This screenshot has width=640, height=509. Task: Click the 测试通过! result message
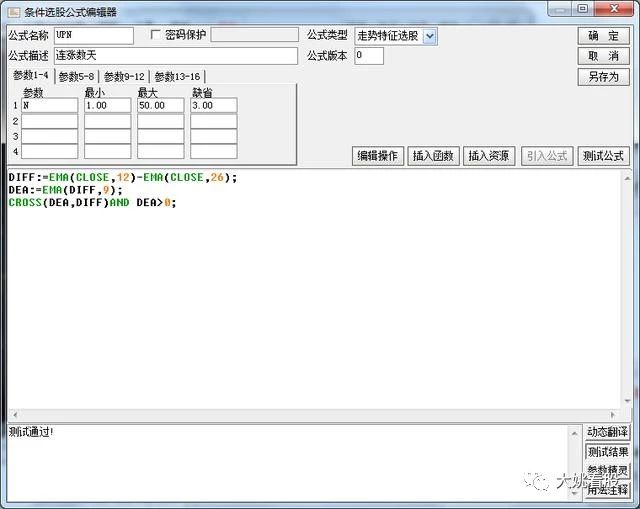(x=31, y=432)
